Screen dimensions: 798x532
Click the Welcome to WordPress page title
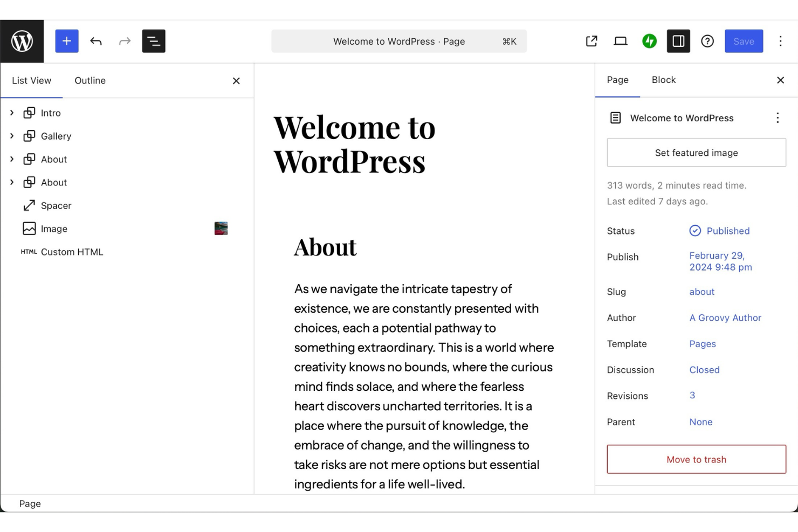click(x=355, y=144)
